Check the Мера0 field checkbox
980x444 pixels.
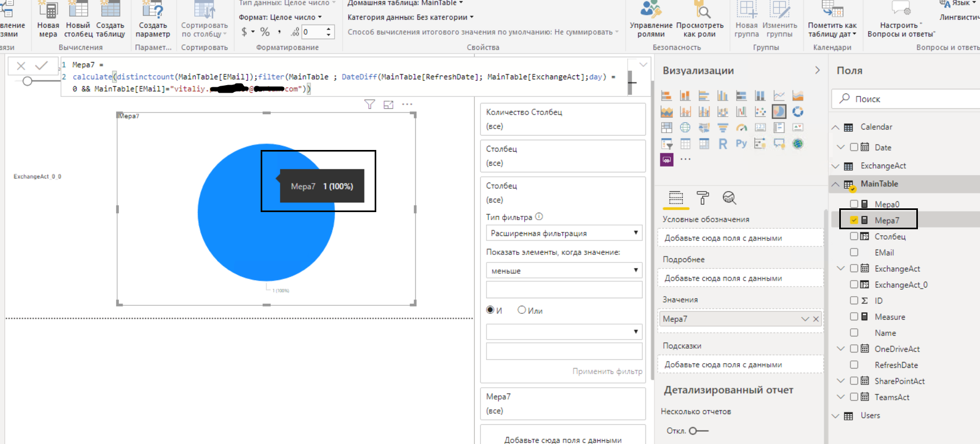(x=854, y=204)
